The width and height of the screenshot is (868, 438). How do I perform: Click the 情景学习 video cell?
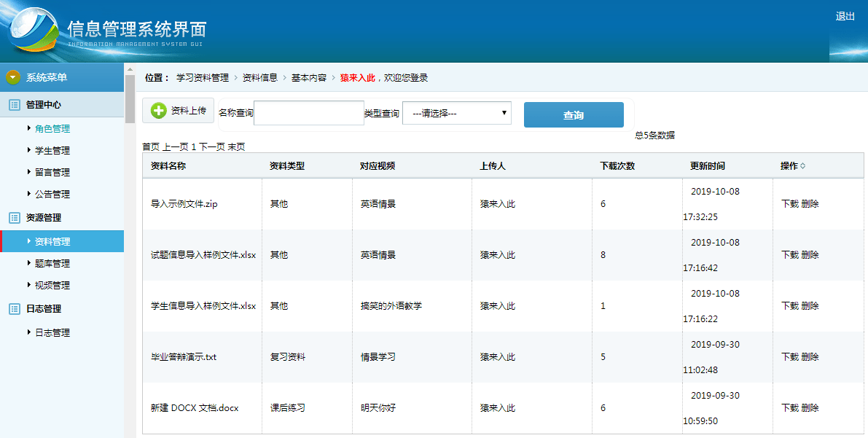pos(378,356)
